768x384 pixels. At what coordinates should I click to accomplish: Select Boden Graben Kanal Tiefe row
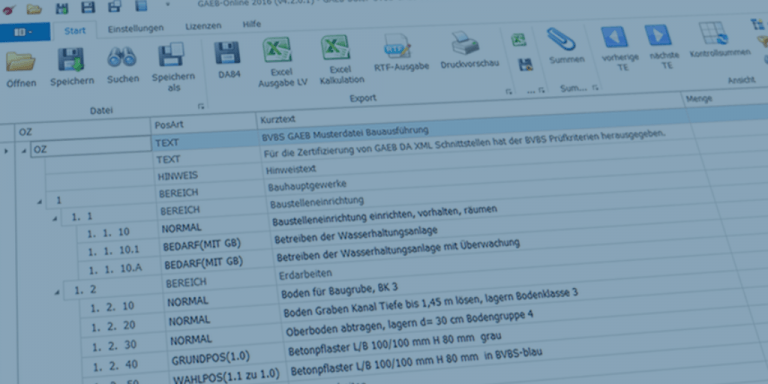(x=431, y=303)
